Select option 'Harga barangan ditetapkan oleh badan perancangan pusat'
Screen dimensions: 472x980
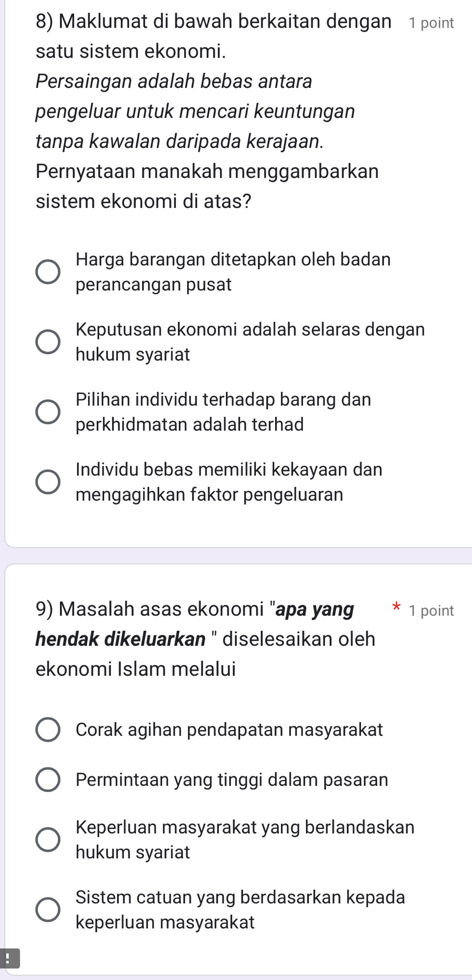47,271
